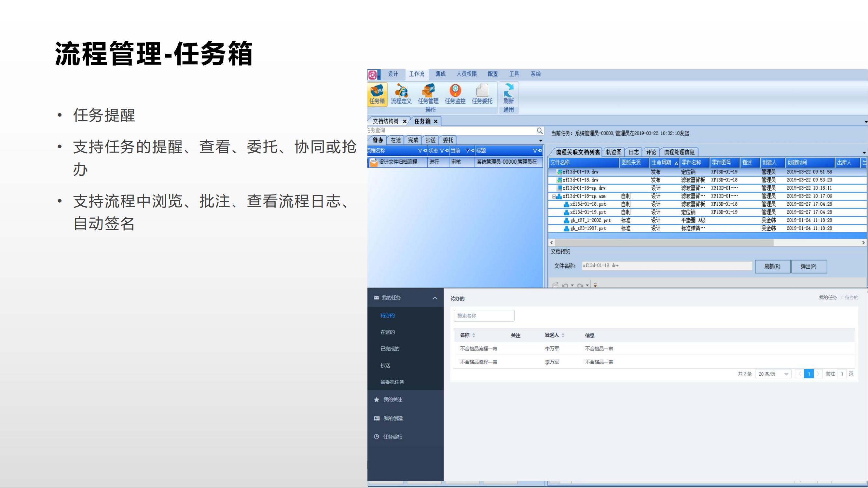Click the horizontal scrollbar under document list
868x488 pixels.
(664, 243)
